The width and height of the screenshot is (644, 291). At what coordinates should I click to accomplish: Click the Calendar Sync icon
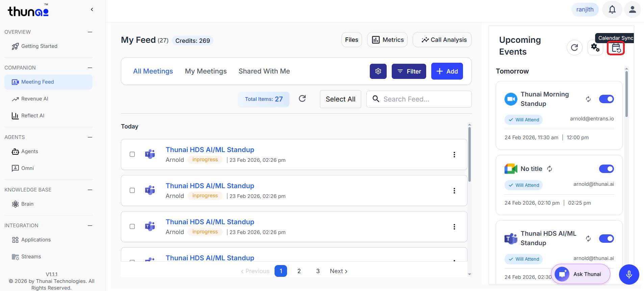pos(616,48)
